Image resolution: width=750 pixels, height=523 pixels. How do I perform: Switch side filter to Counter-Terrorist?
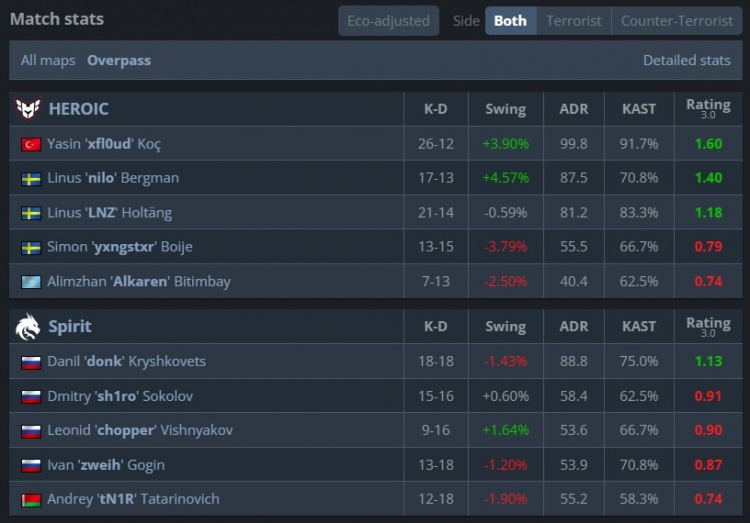(676, 20)
